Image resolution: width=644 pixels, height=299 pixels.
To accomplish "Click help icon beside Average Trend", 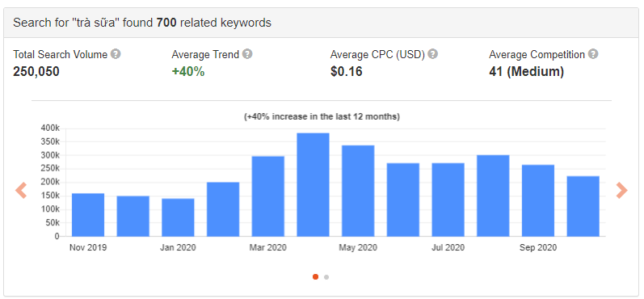I will (247, 54).
